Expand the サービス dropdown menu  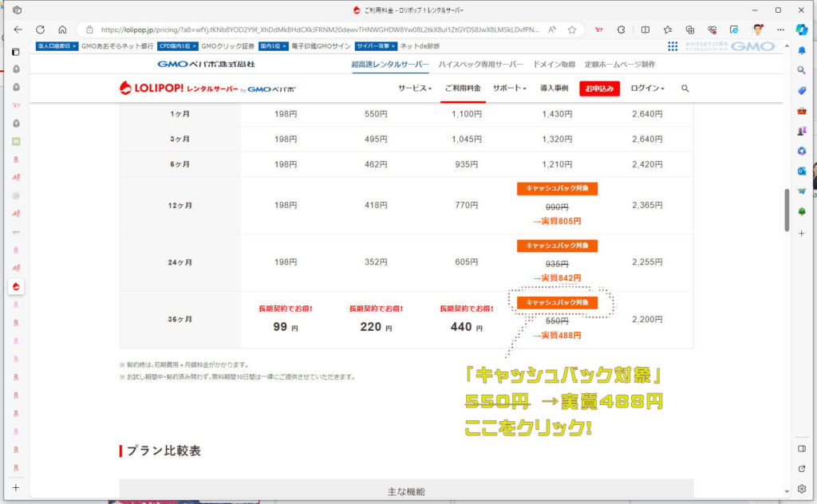[414, 89]
